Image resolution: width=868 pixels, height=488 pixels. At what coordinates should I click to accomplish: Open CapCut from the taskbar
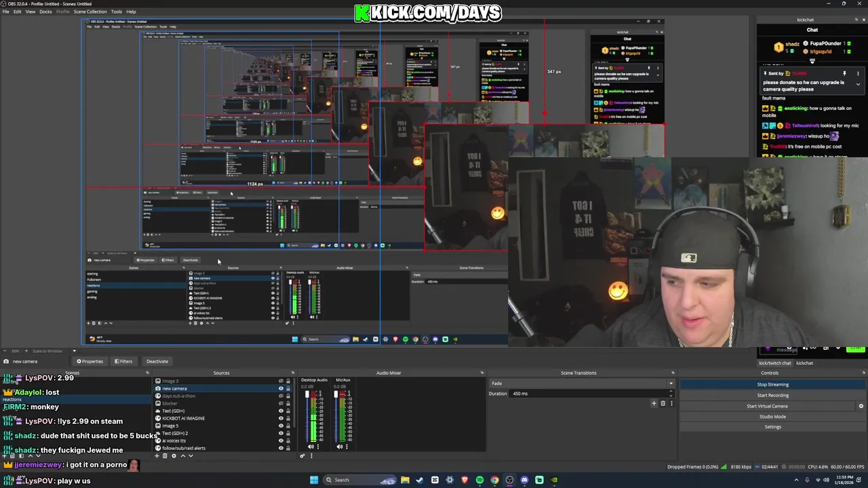coord(435,480)
